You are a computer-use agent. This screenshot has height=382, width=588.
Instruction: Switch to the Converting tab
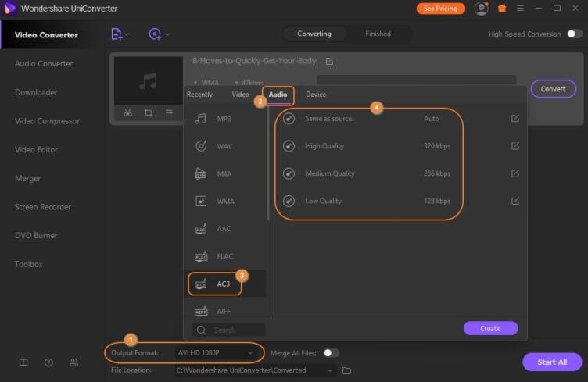314,34
